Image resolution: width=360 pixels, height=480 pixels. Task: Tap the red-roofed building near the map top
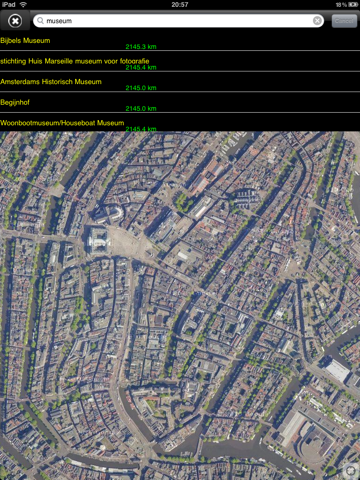[x=207, y=176]
